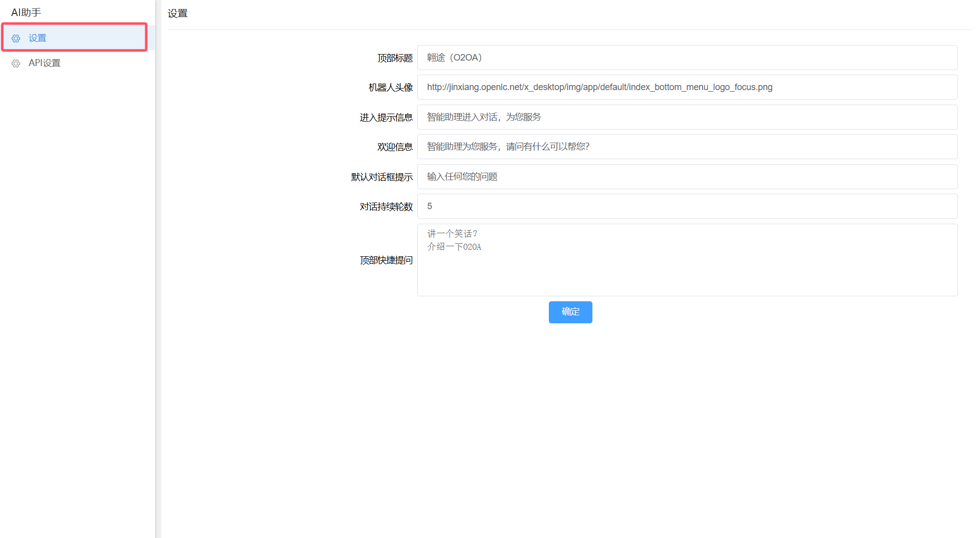The image size is (980, 538).
Task: Click into the 机器人头像 URL field
Action: coord(687,87)
